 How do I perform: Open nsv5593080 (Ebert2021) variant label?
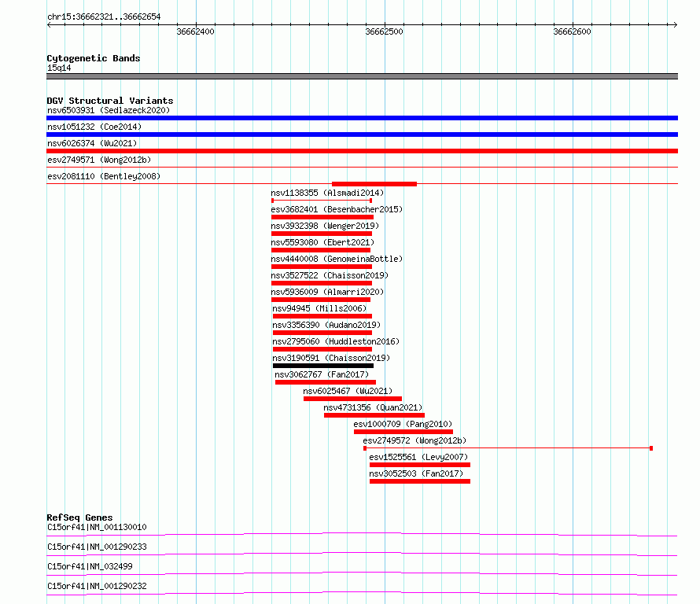coord(322,242)
